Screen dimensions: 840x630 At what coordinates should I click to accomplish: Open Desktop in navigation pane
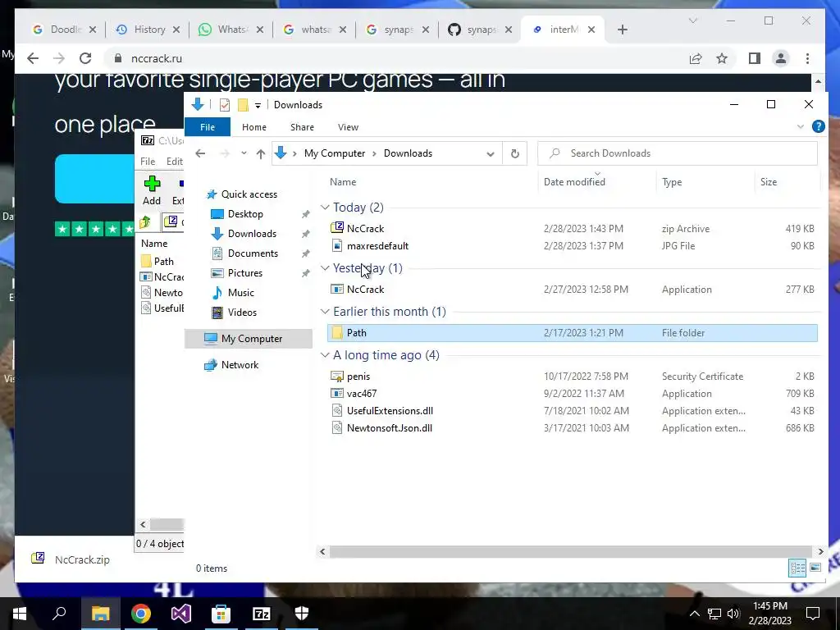(245, 214)
